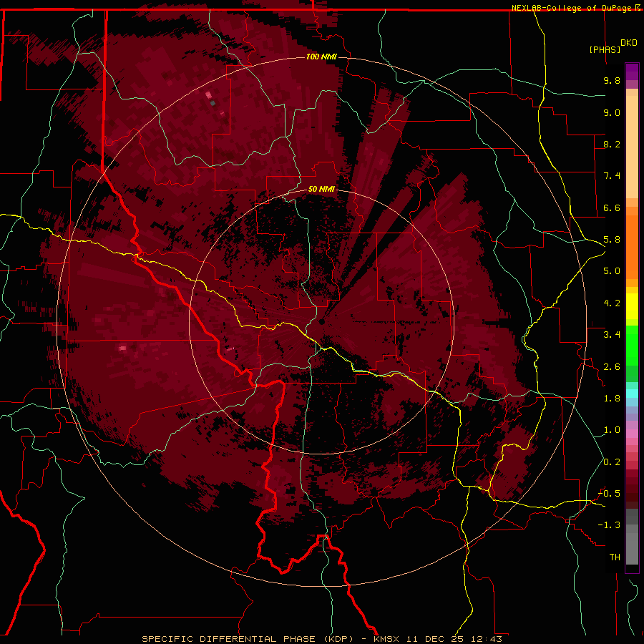Click the 8.2 value on the legend
The image size is (644, 644).
point(612,144)
